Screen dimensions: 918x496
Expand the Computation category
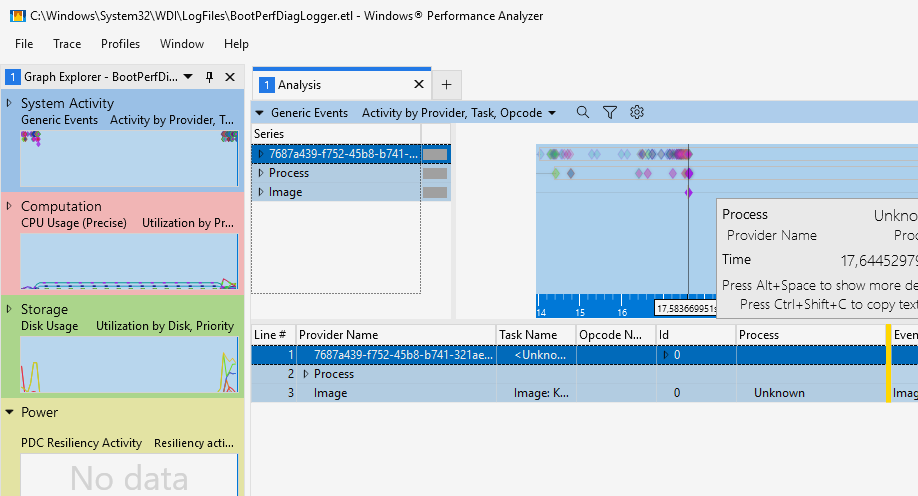click(9, 206)
